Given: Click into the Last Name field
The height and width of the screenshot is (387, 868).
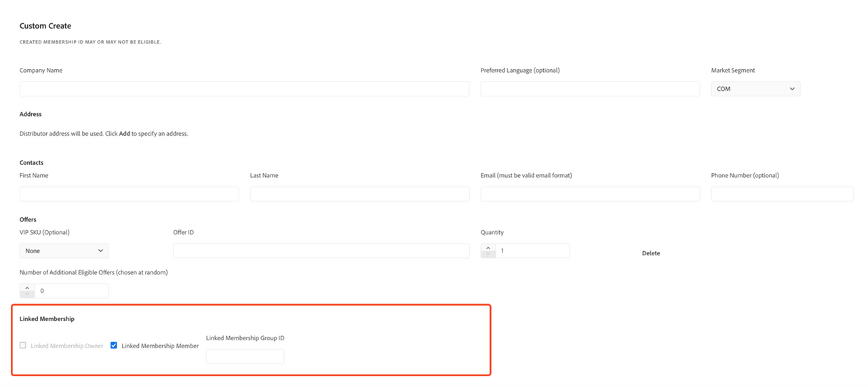Looking at the screenshot, I should [359, 194].
